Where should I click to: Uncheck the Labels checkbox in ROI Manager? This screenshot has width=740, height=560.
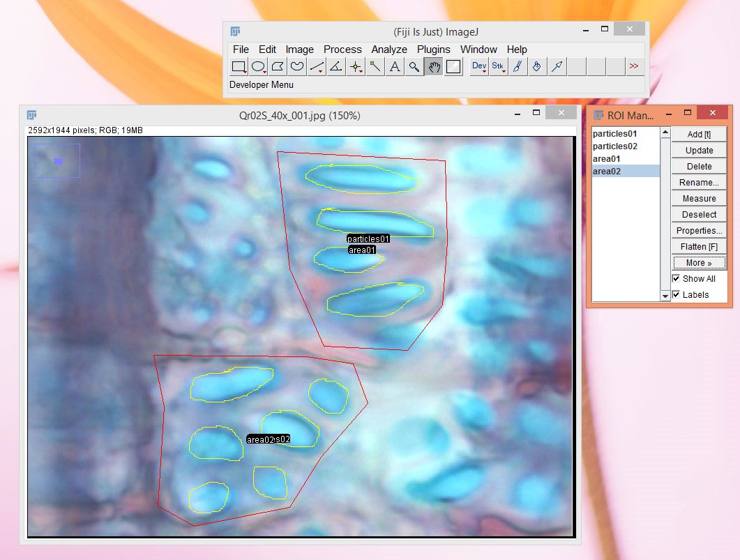[676, 294]
